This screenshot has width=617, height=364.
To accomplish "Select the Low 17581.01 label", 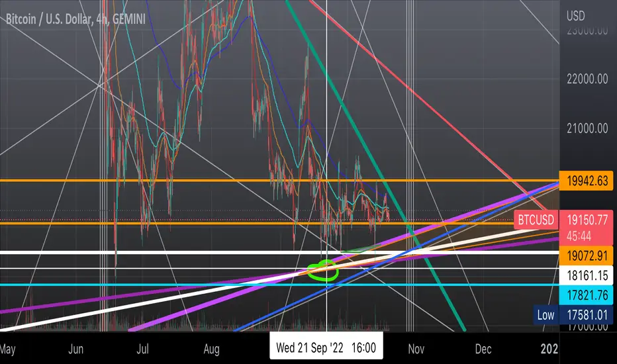I will 573,314.
